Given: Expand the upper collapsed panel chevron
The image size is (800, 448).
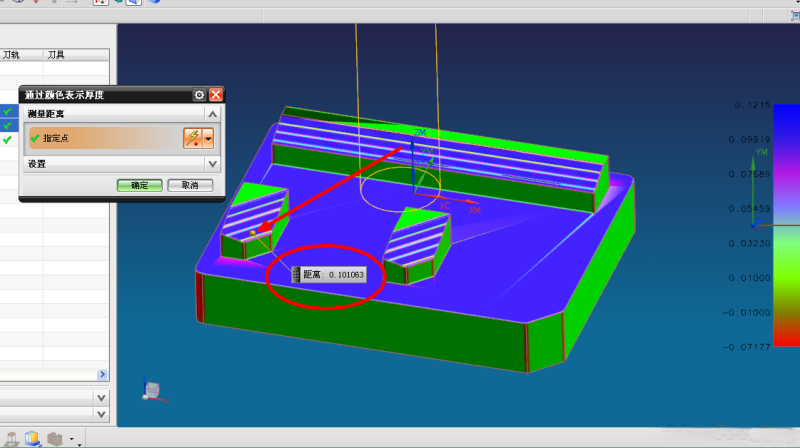Looking at the screenshot, I should pos(101,397).
